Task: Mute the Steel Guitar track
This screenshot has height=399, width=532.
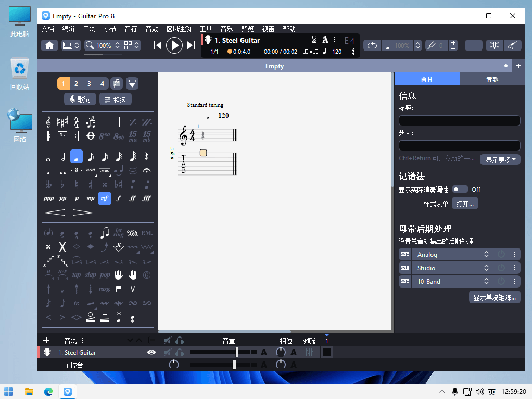Action: 168,352
